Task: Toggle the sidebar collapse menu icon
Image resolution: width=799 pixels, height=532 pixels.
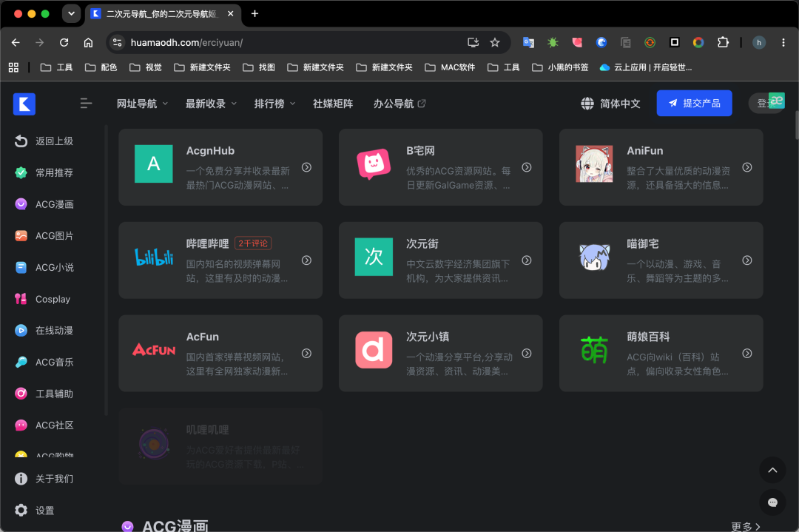Action: click(86, 104)
